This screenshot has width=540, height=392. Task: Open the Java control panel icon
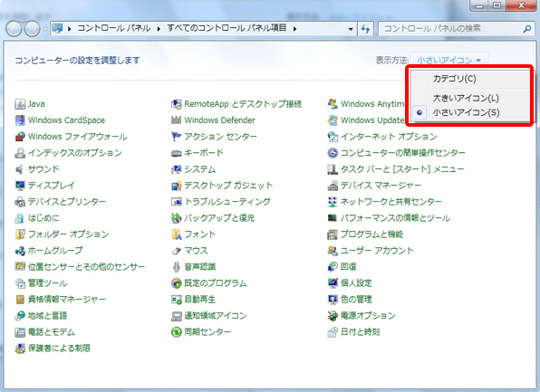click(x=20, y=104)
